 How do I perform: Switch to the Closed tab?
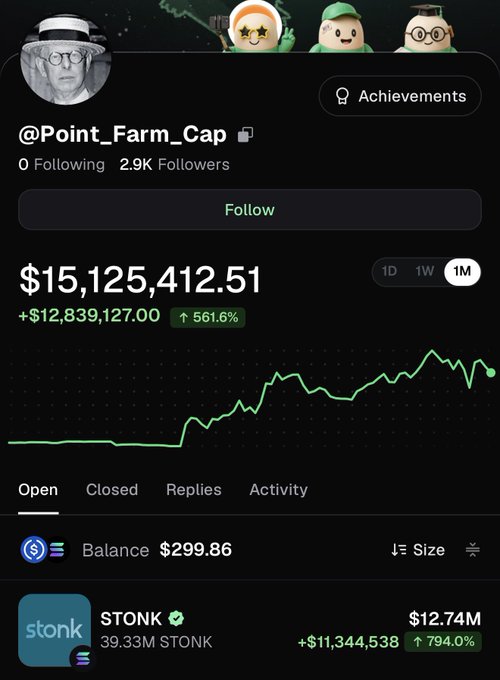click(x=112, y=490)
